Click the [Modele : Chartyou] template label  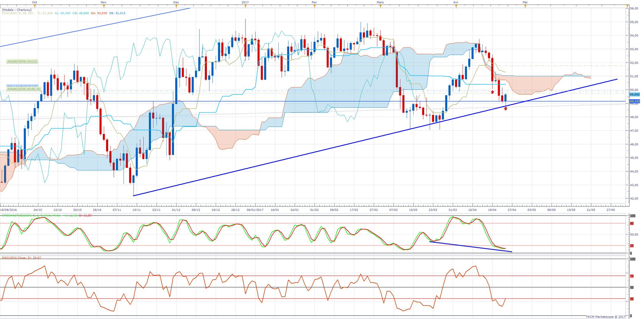tap(16, 10)
